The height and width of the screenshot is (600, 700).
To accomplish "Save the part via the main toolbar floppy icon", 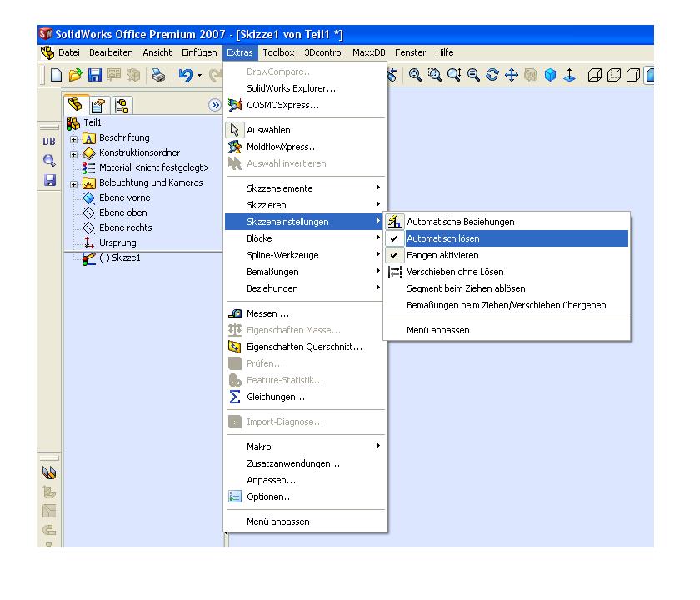I will pyautogui.click(x=95, y=75).
